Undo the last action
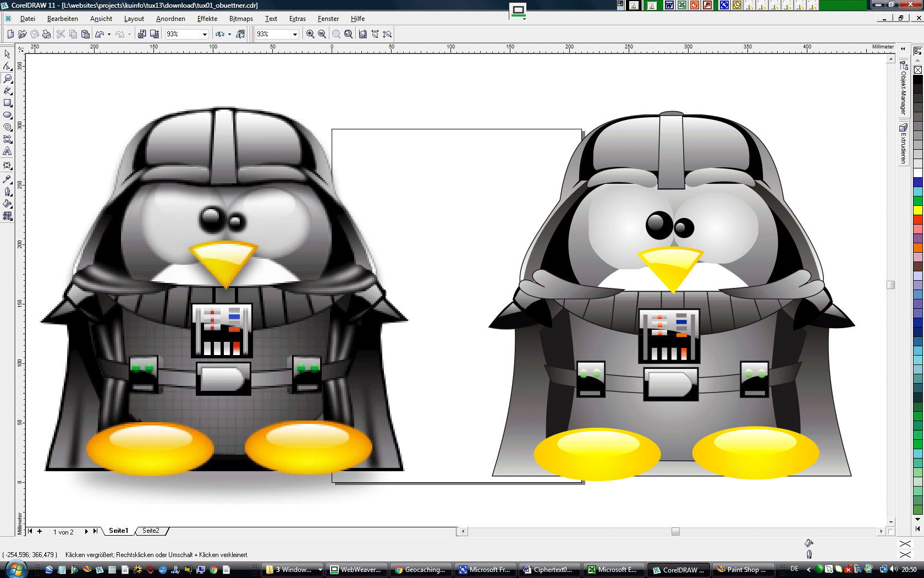The height and width of the screenshot is (578, 924). pos(100,34)
